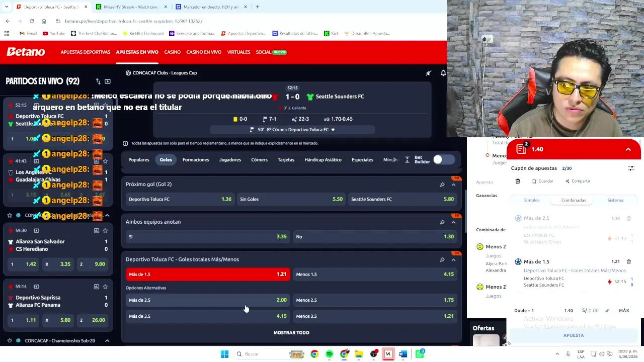644x362 pixels.
Task: Collapse the Ambos equipos anotan market
Action: 453,222
